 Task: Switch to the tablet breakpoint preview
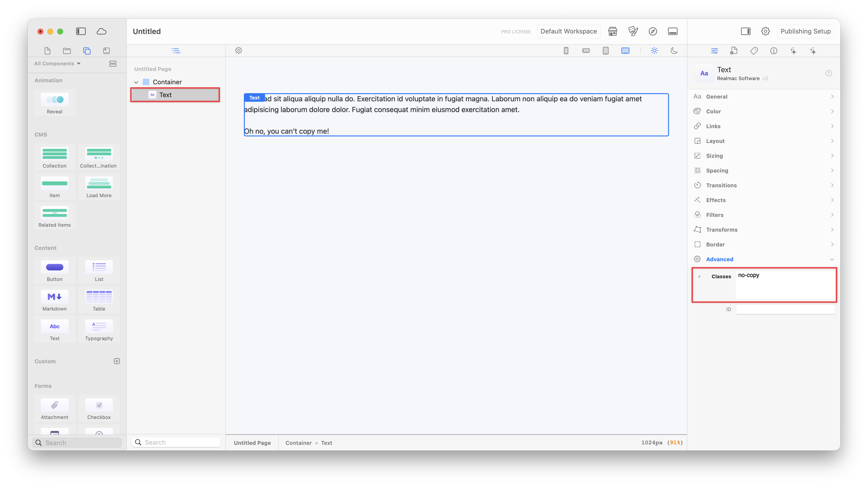[x=606, y=51]
